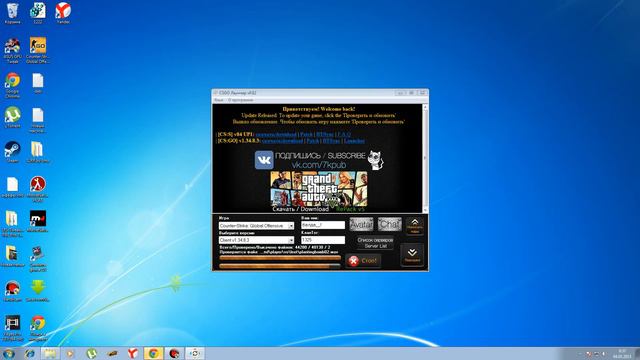The height and width of the screenshot is (360, 640).
Task: Open the language menu in launcher
Action: (219, 100)
